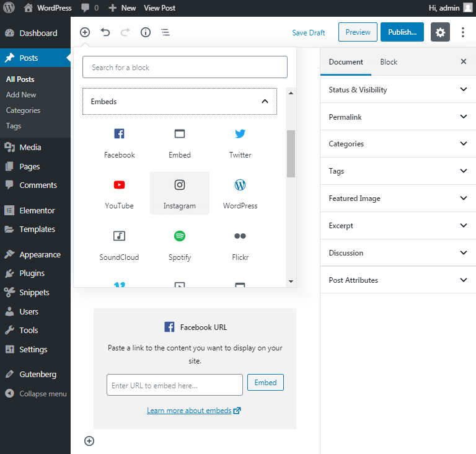This screenshot has height=454, width=476.
Task: Insert a SoundCloud embed block
Action: point(119,245)
